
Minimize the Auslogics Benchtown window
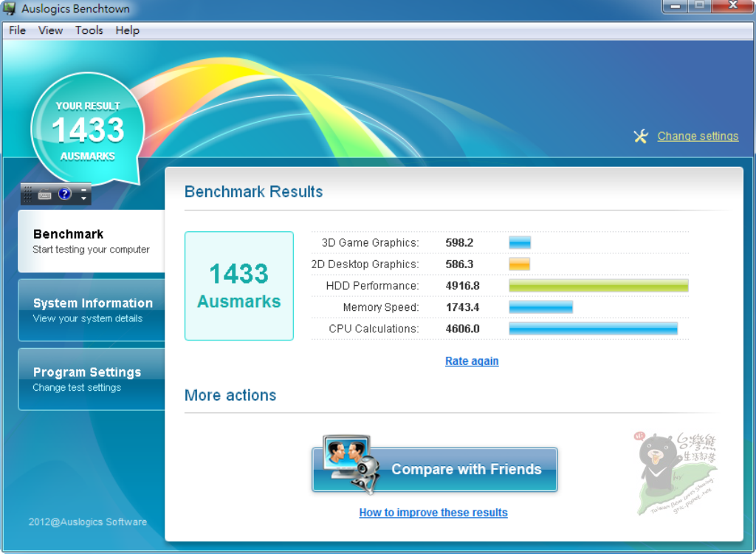coord(676,6)
